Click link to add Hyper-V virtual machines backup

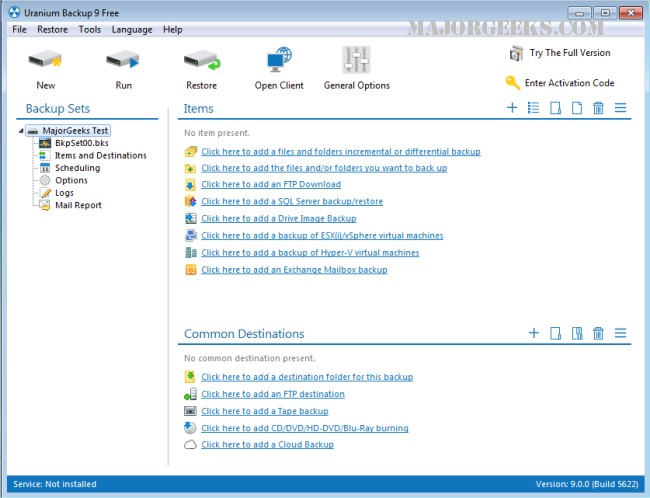(x=310, y=253)
